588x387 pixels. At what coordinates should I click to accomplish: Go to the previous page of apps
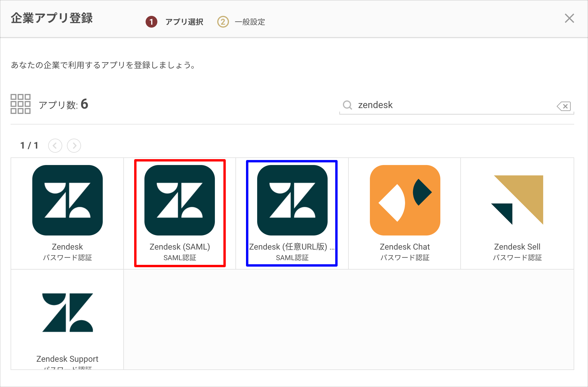55,146
